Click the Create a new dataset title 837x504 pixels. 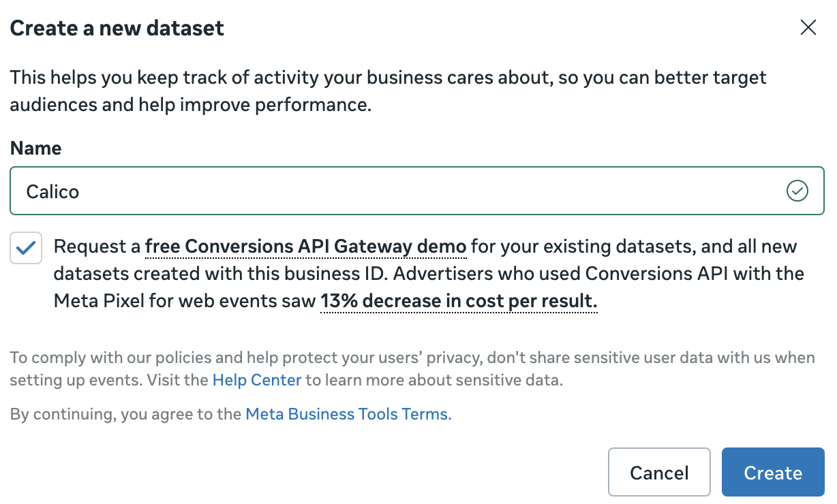[x=117, y=28]
